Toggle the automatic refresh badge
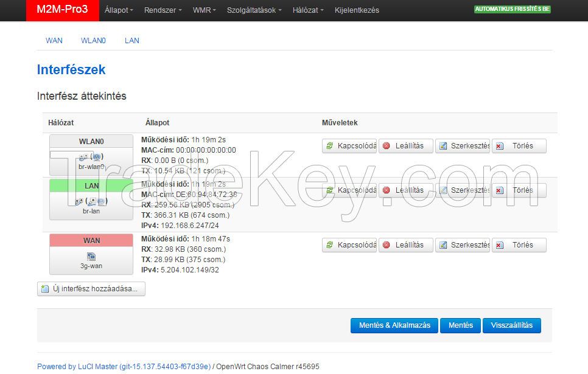This screenshot has height=374, width=588. [x=512, y=10]
